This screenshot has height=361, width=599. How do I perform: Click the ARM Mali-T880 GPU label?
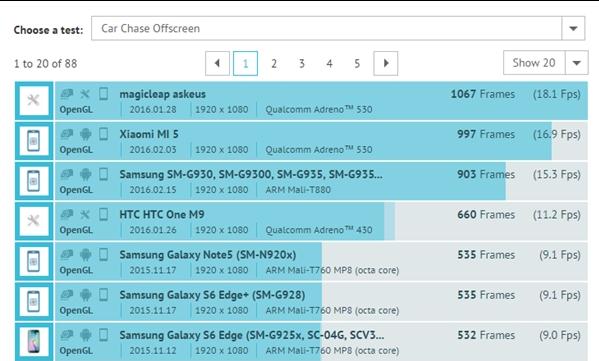click(x=298, y=190)
